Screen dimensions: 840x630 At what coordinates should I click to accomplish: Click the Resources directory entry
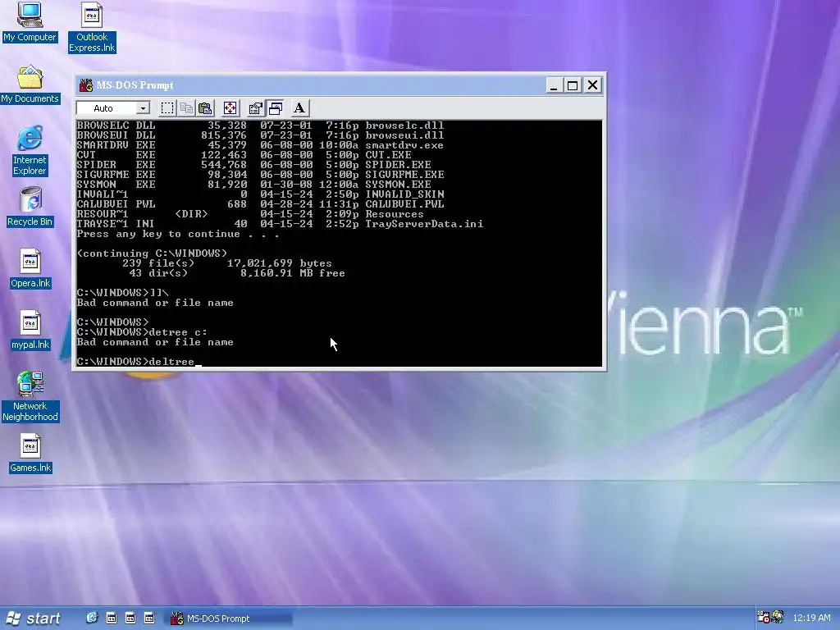(x=395, y=214)
